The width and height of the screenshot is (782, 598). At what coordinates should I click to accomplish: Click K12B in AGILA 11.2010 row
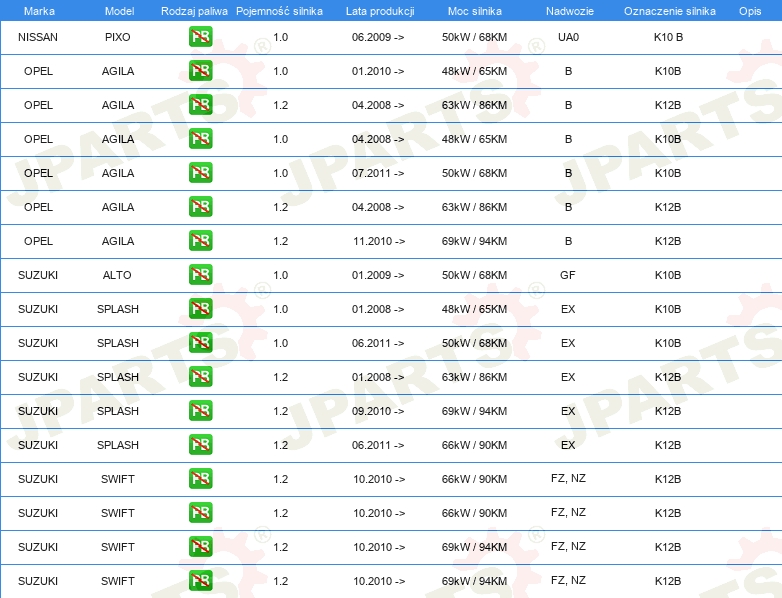click(x=668, y=241)
